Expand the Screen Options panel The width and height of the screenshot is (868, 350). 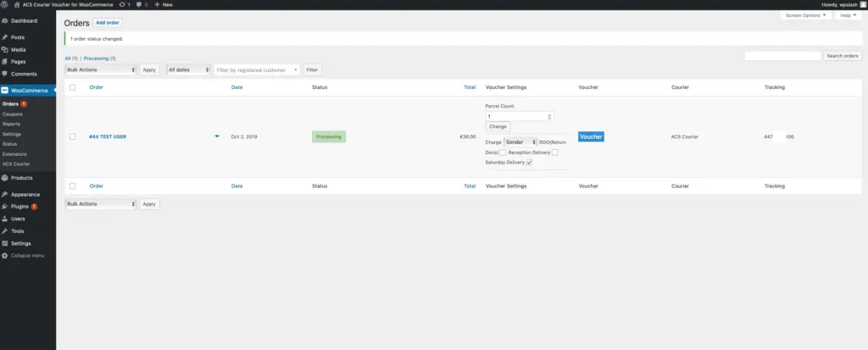pos(805,15)
